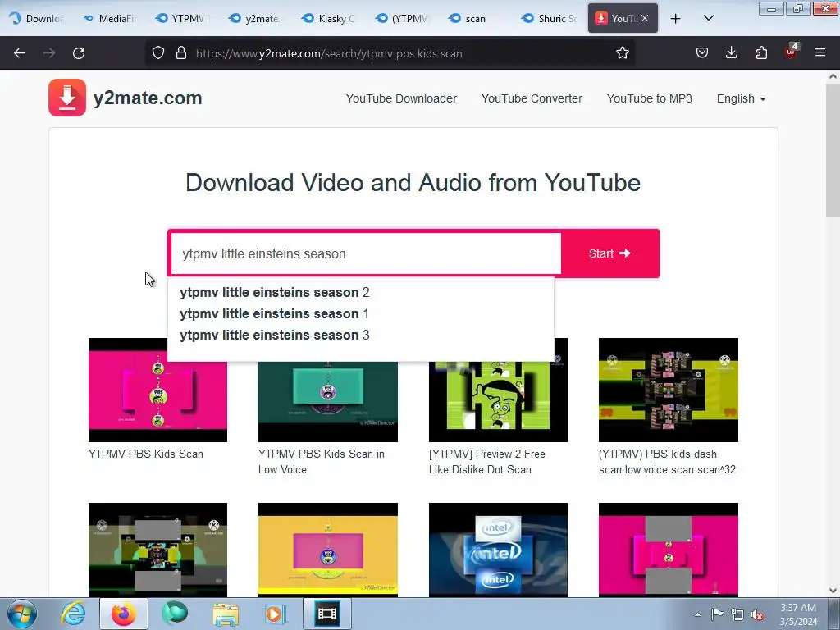The height and width of the screenshot is (630, 840).
Task: Open the Pocket save icon
Action: pos(702,53)
